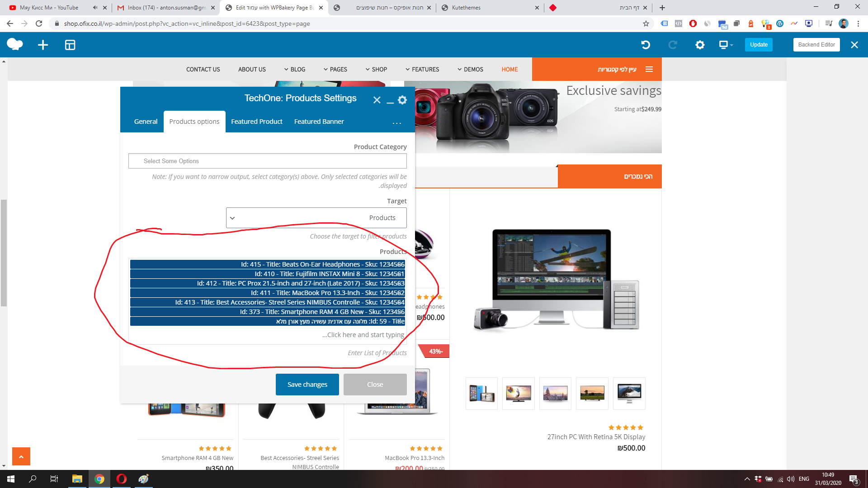The height and width of the screenshot is (488, 868).
Task: Select the smartphone product thumbnail
Action: [481, 394]
